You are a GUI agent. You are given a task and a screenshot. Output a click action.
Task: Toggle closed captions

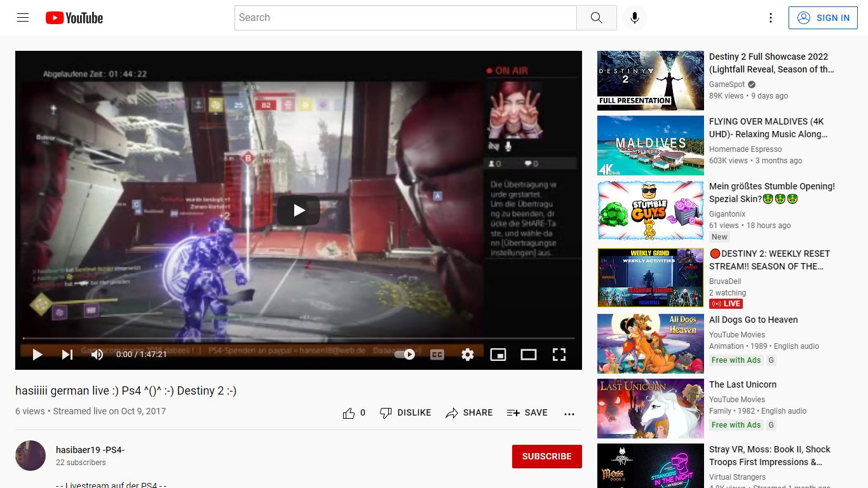click(x=437, y=355)
